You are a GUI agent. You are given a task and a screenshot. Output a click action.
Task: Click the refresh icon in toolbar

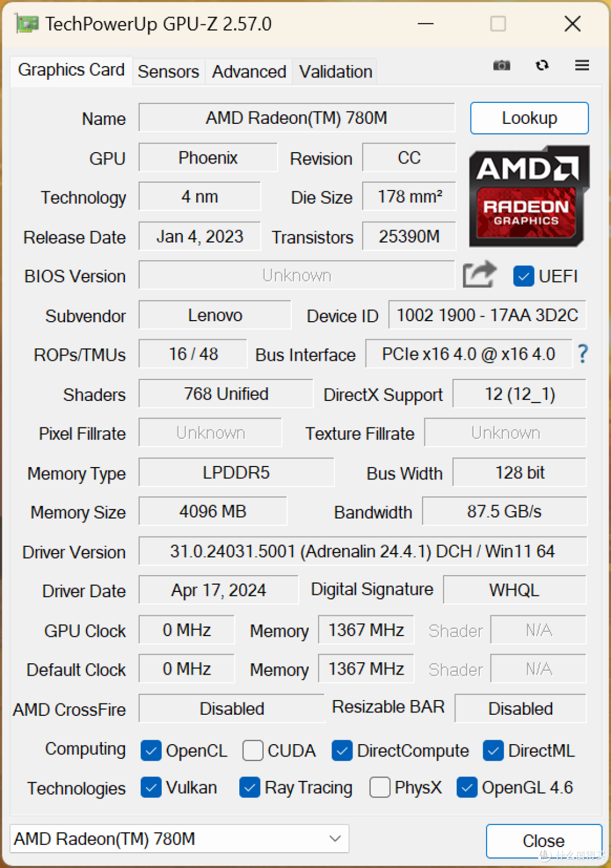coord(542,66)
